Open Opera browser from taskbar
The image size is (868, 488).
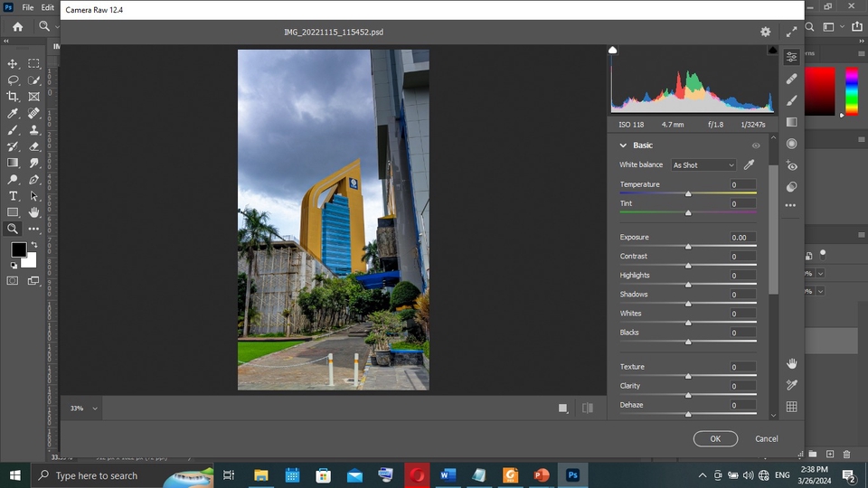[417, 475]
